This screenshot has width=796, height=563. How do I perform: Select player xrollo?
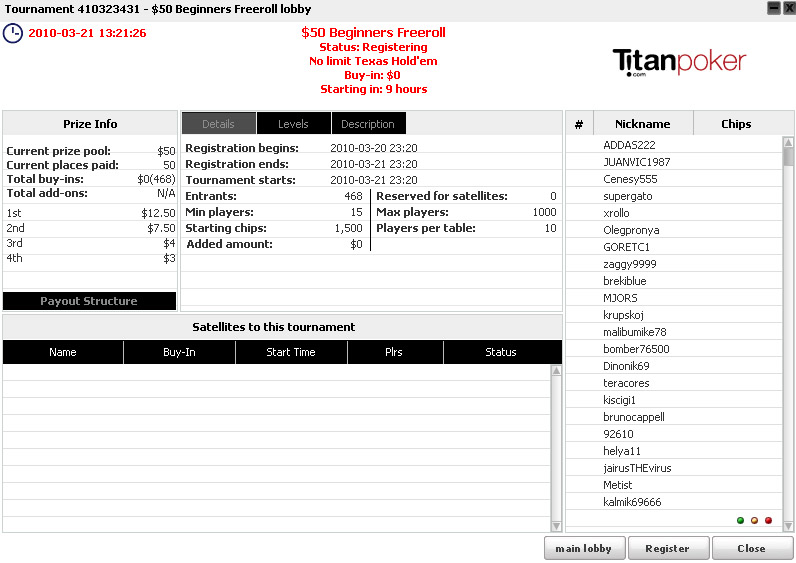click(x=674, y=213)
